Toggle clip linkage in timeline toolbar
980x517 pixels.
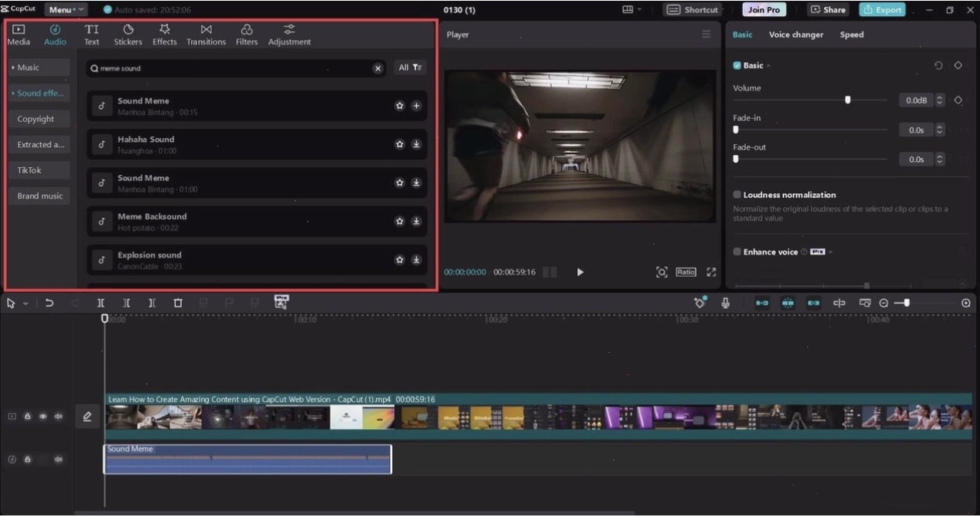[813, 303]
